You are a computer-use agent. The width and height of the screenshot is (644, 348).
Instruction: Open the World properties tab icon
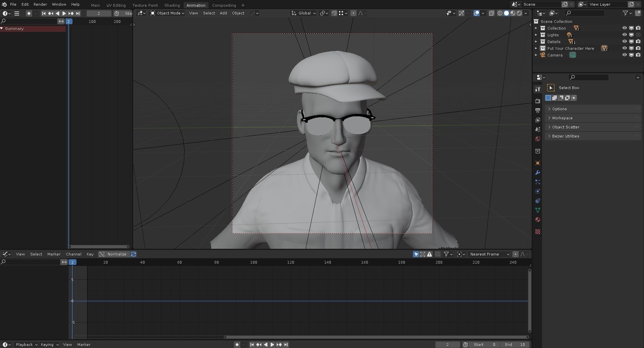[x=537, y=139]
